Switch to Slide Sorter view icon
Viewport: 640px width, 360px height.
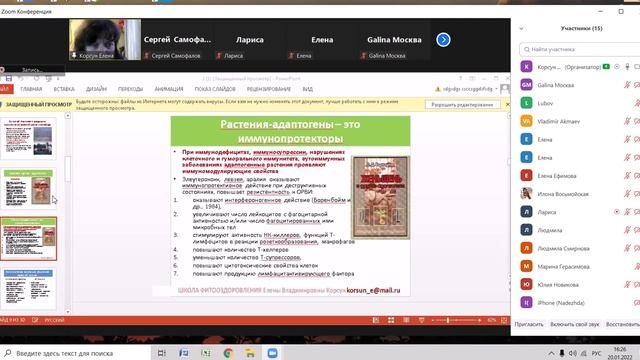[x=391, y=320]
